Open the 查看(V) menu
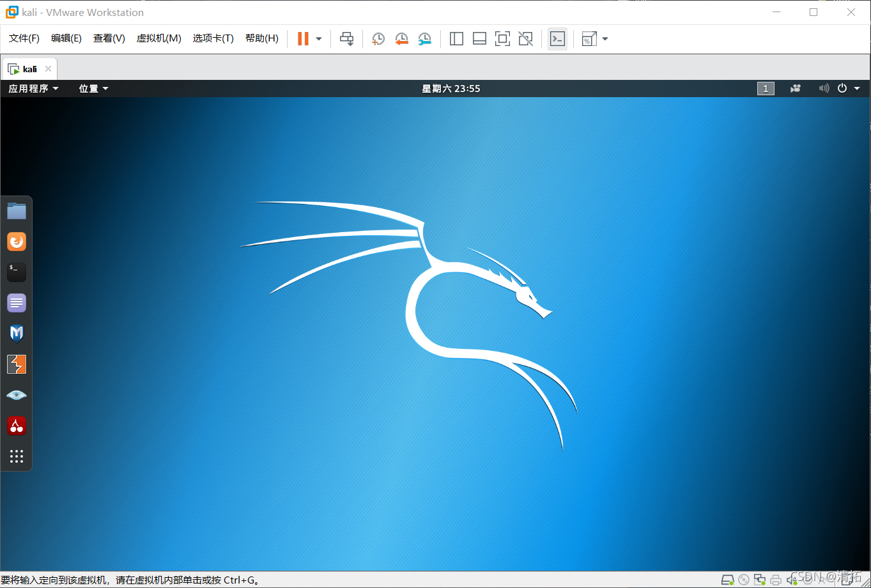This screenshot has height=588, width=871. pos(109,38)
